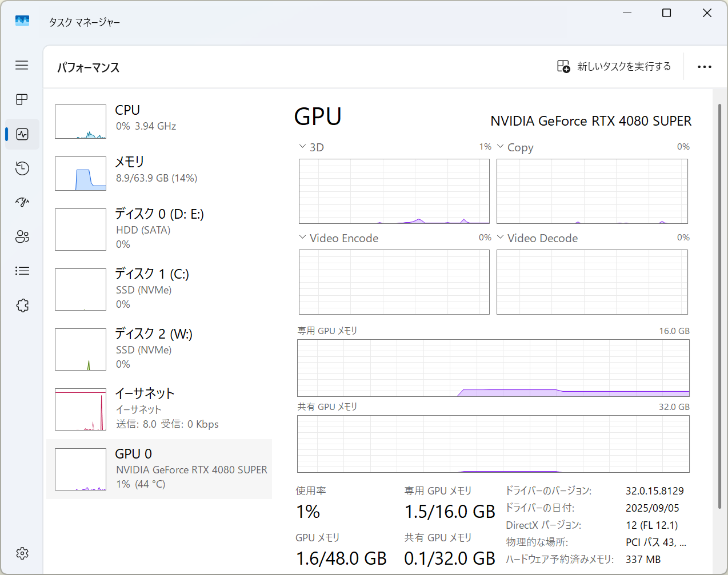The height and width of the screenshot is (575, 728).
Task: Go to the Processes page icon
Action: (22, 99)
